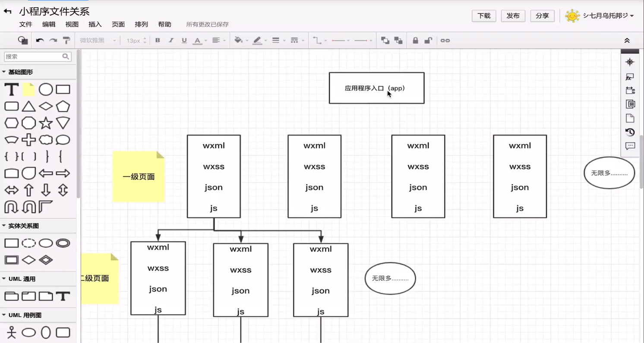Viewport: 644px width, 343px height.
Task: Pick the five-point star shape
Action: coord(46,123)
